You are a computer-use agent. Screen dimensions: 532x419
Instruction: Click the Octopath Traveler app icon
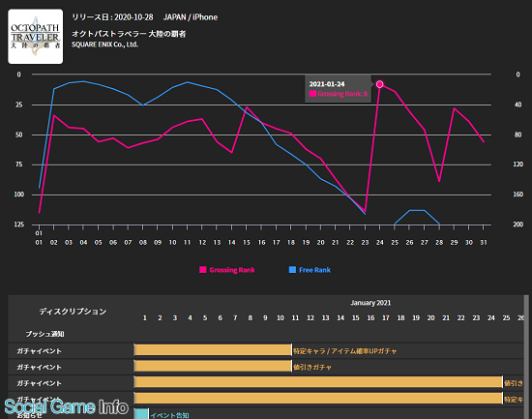pyautogui.click(x=35, y=37)
